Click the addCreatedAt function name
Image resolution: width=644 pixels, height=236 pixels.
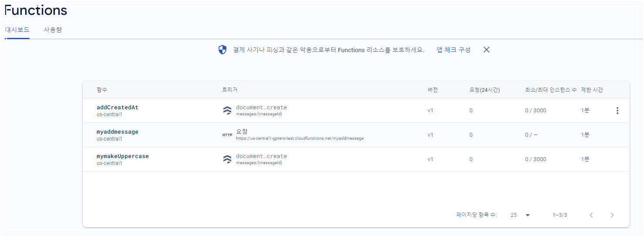(118, 107)
